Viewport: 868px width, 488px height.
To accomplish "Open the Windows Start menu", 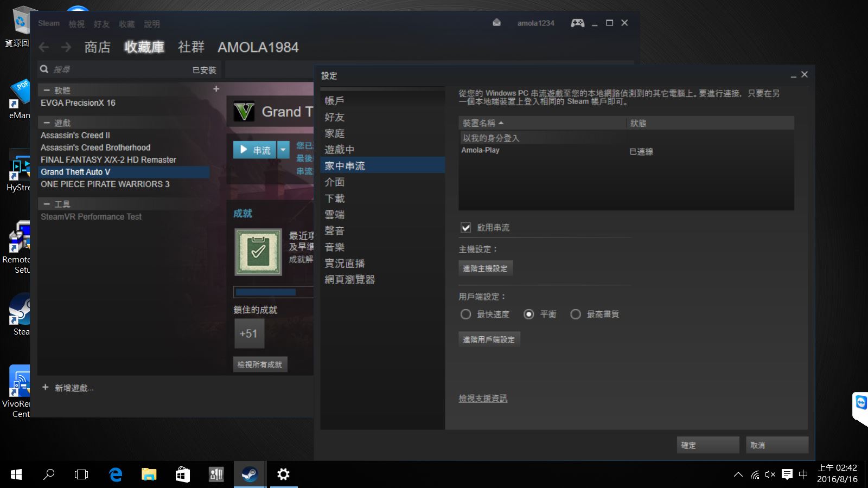I will pos(16,474).
